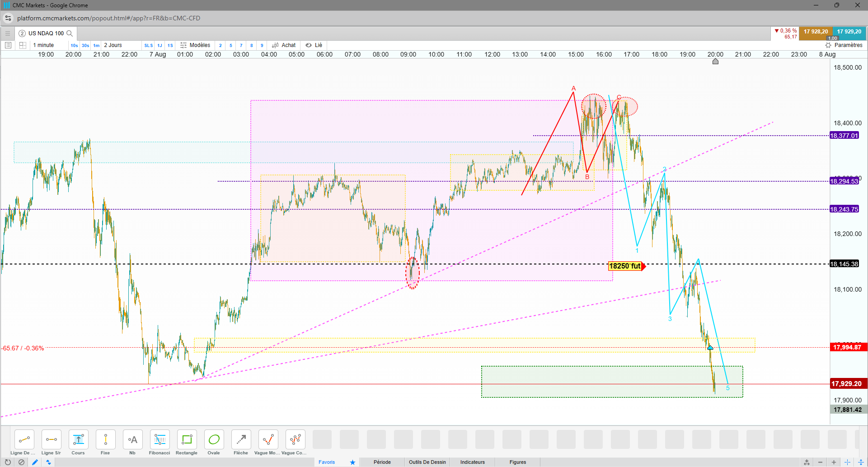Image resolution: width=868 pixels, height=467 pixels.
Task: Select the Fibonacci drawing tool
Action: click(160, 439)
